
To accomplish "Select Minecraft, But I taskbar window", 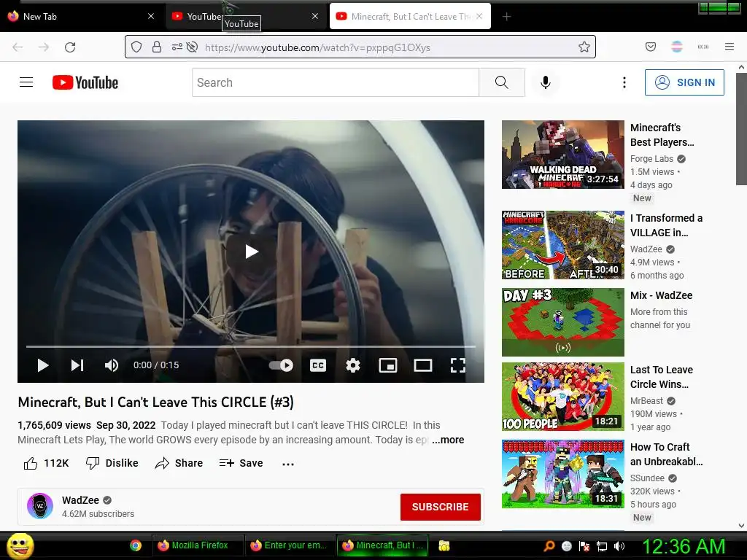I will point(382,545).
